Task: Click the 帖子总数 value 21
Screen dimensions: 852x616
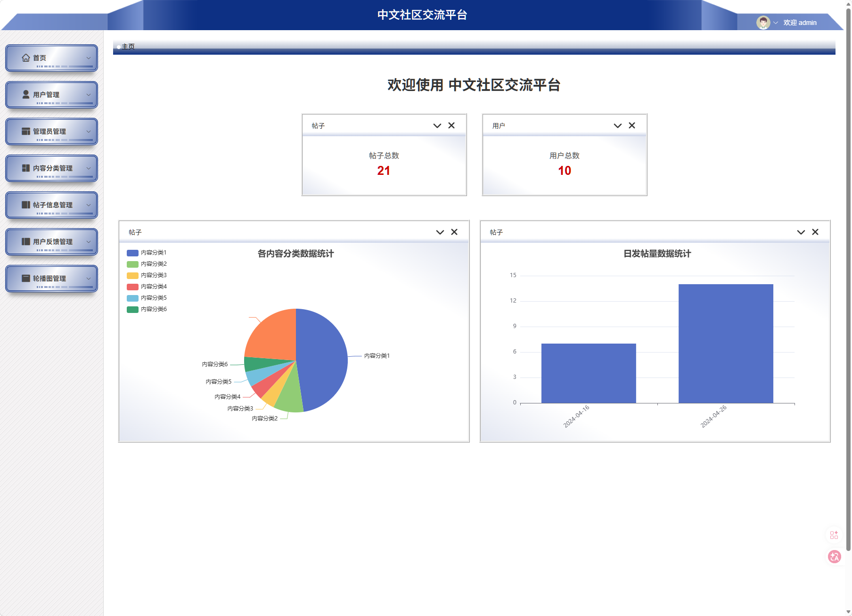Action: coord(384,171)
